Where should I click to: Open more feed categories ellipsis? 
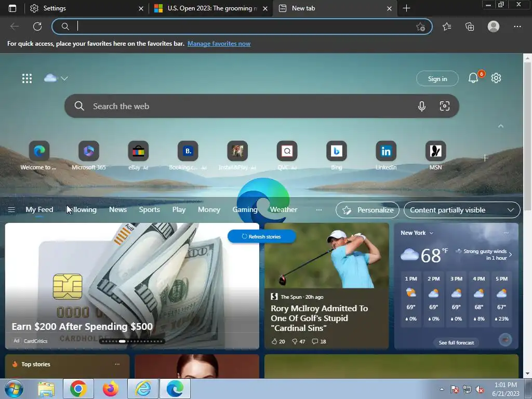[319, 210]
